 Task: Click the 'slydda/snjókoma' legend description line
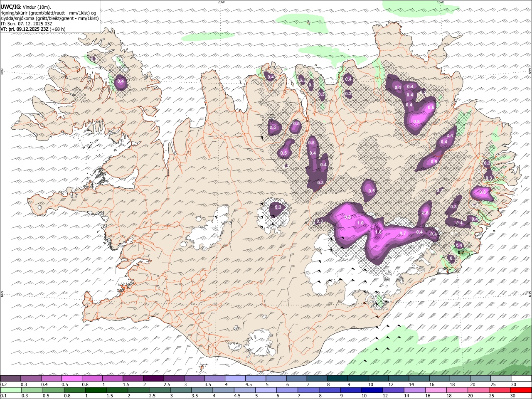click(49, 18)
